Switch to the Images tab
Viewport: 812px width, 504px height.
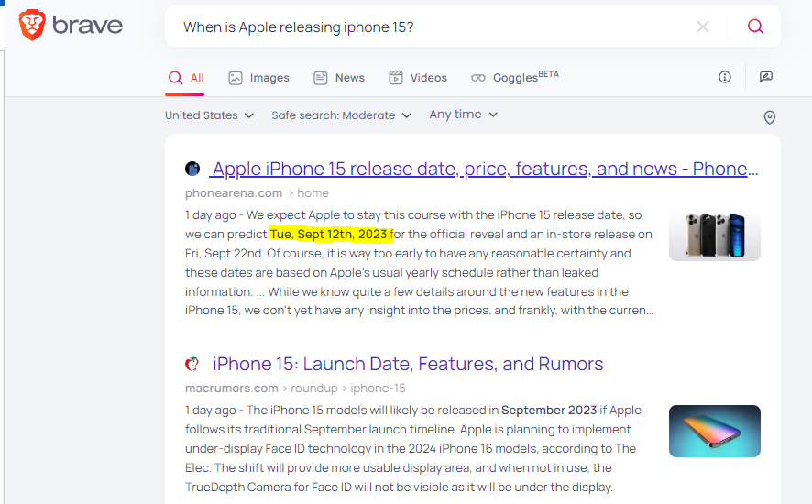(259, 78)
